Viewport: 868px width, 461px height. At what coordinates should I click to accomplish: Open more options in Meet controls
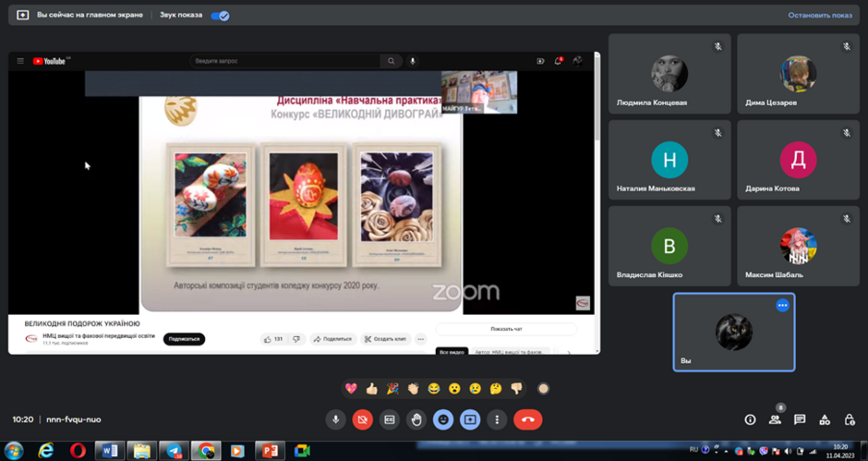[497, 419]
